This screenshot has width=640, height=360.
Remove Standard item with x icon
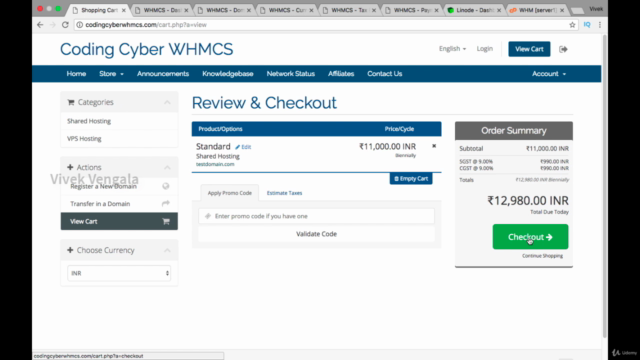click(434, 146)
